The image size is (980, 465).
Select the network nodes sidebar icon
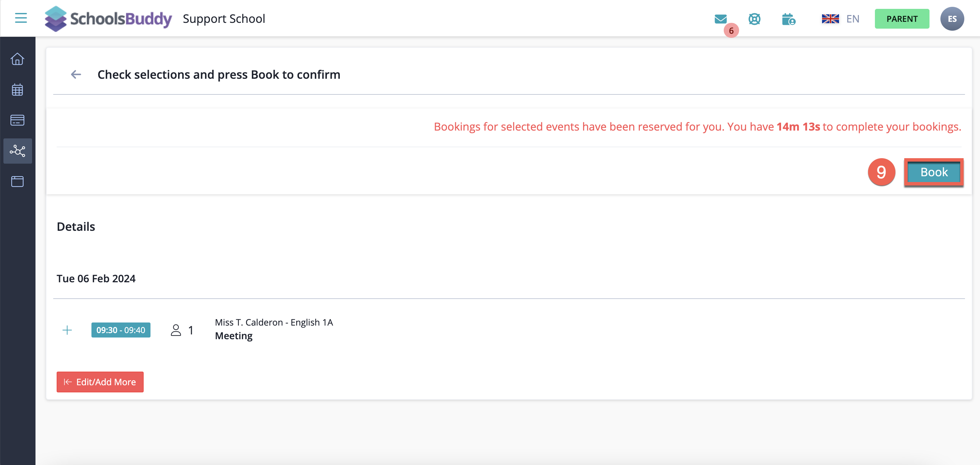point(17,151)
